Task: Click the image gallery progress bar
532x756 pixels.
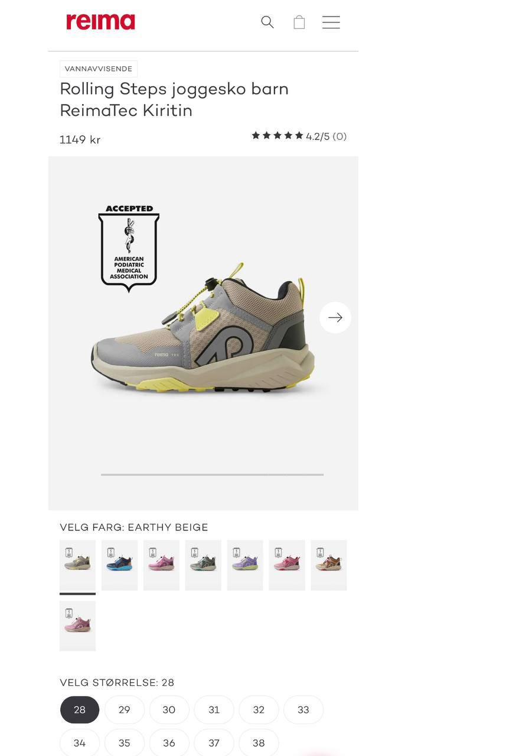Action: 212,474
